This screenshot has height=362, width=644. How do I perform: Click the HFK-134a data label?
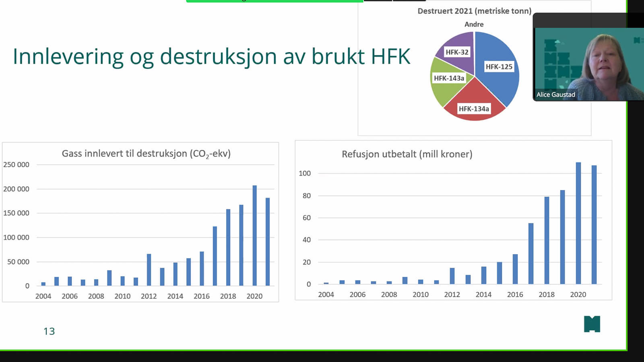tap(474, 109)
